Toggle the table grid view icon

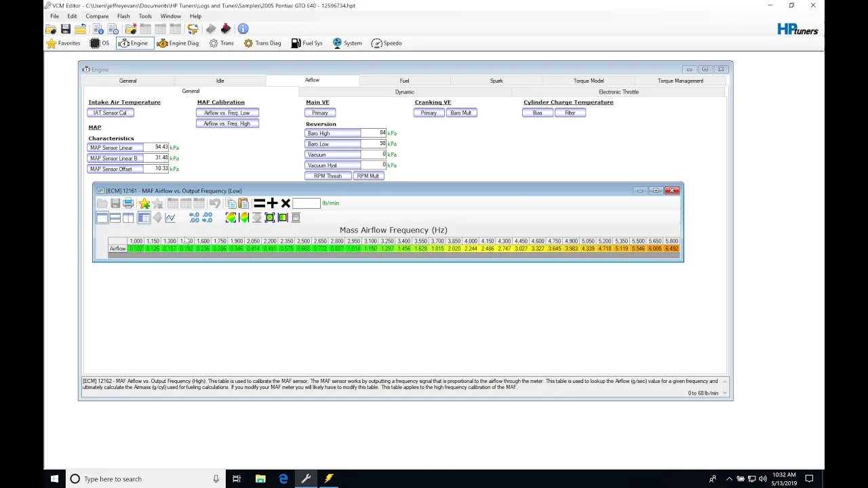coord(144,218)
